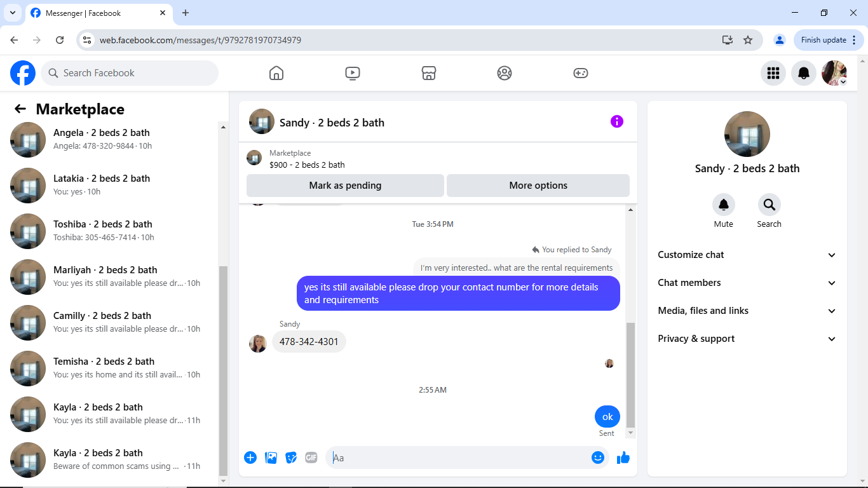Send a thumbs-up like

pyautogui.click(x=623, y=457)
